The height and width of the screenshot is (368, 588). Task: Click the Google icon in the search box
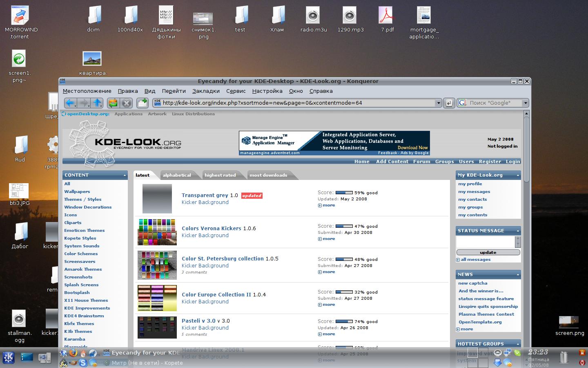(x=462, y=103)
